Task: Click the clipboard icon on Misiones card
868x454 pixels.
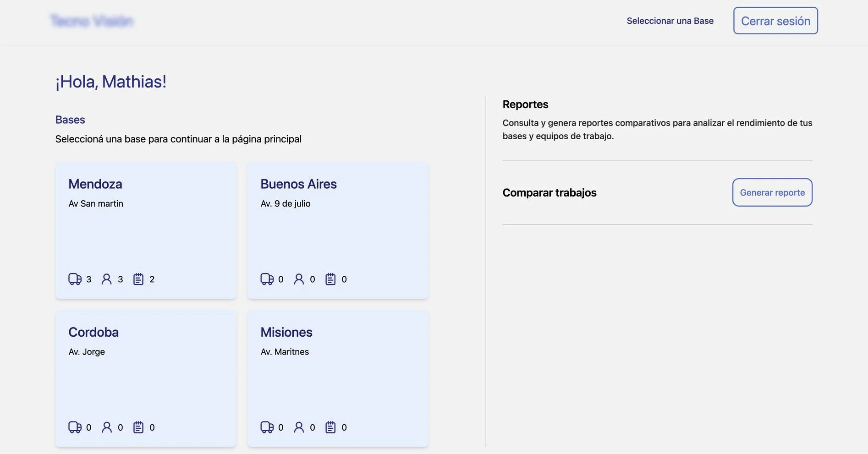Action: pyautogui.click(x=330, y=427)
